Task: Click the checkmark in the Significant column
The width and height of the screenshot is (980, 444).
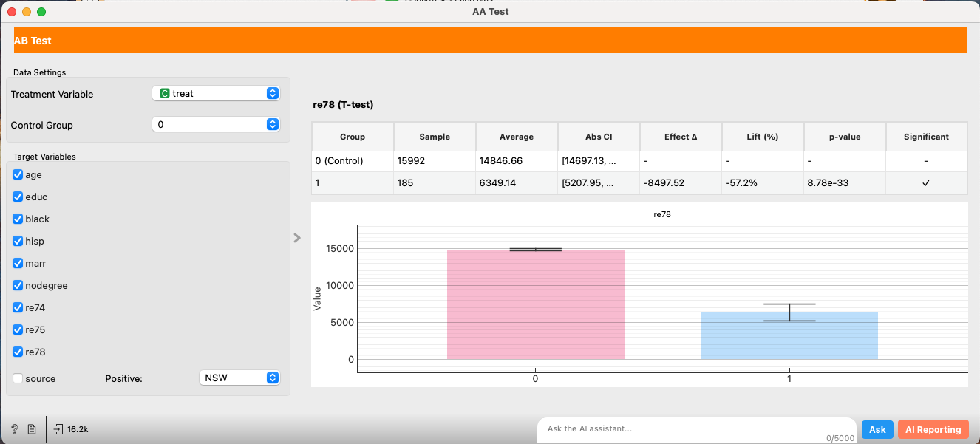Action: coord(926,183)
